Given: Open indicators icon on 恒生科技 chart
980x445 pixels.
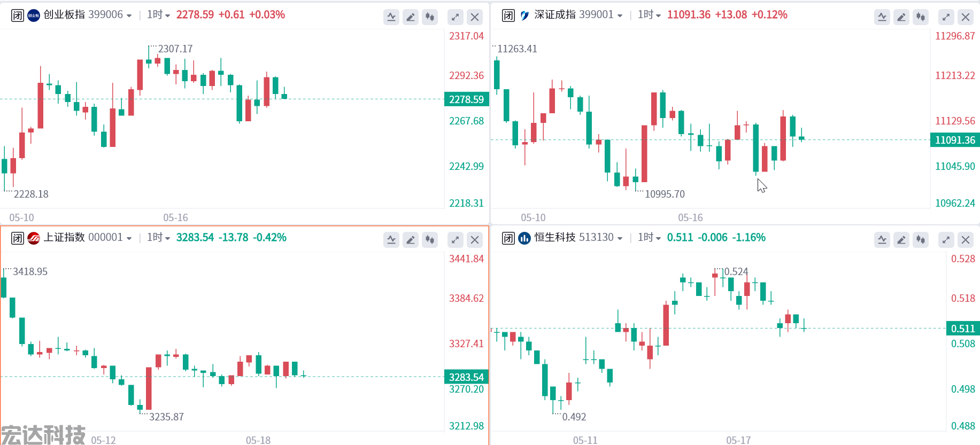Looking at the screenshot, I should (882, 240).
